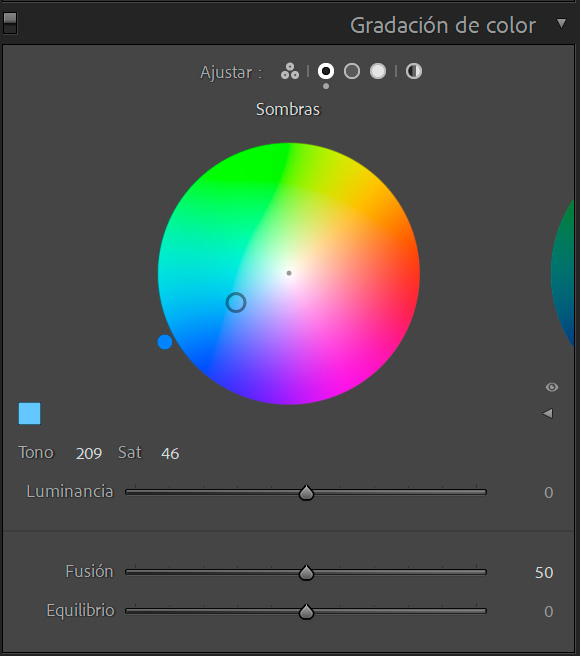580x656 pixels.
Task: Click the center point of color wheel
Action: pyautogui.click(x=289, y=273)
